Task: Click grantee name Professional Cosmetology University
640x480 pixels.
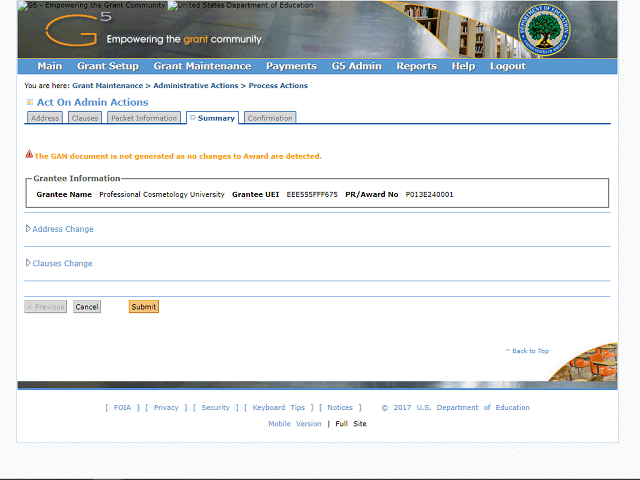Action: 162,195
